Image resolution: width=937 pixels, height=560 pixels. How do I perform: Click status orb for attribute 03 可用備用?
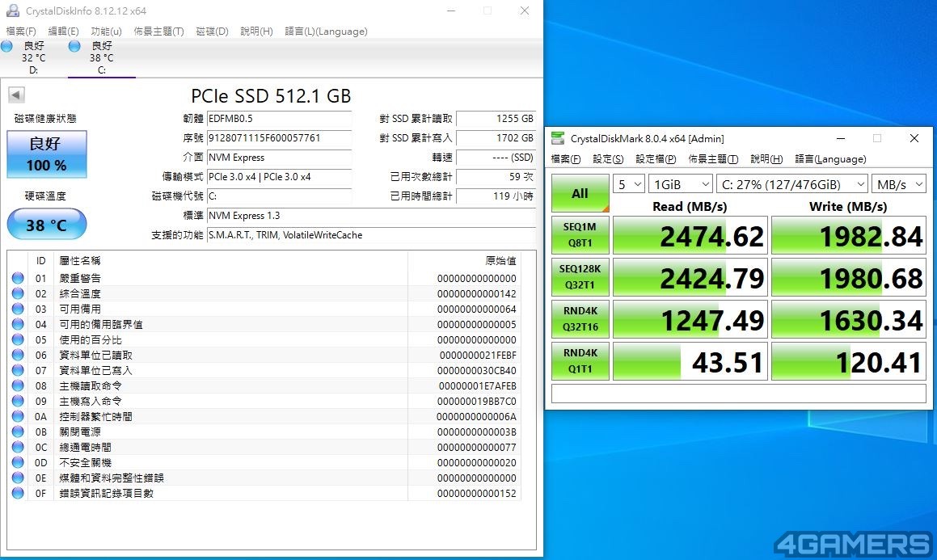click(18, 309)
